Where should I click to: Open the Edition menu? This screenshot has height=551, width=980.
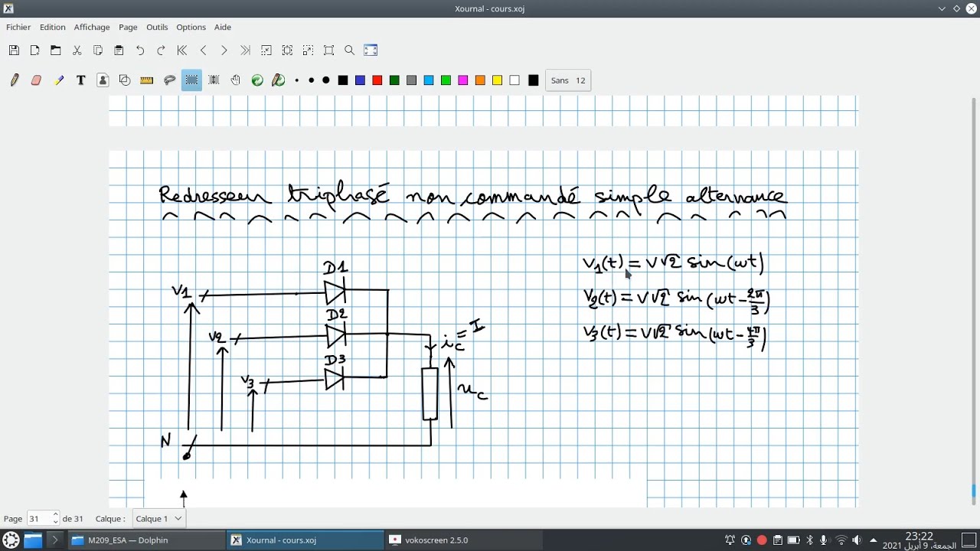pyautogui.click(x=53, y=27)
